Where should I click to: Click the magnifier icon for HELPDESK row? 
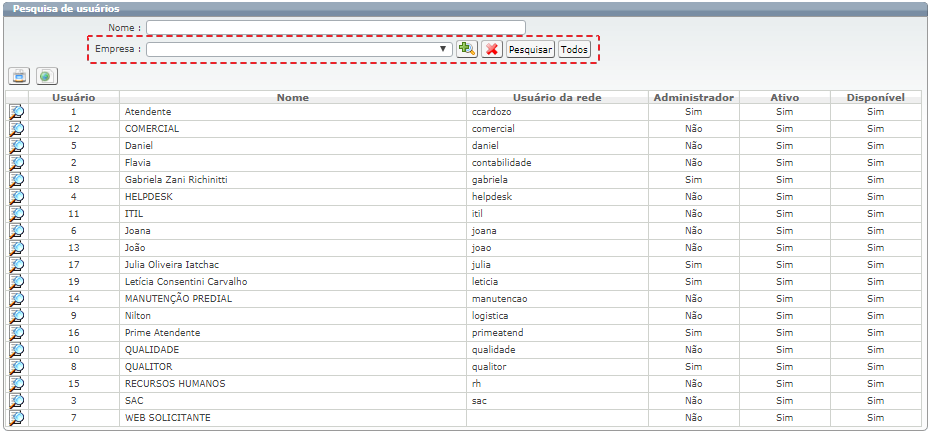point(17,197)
